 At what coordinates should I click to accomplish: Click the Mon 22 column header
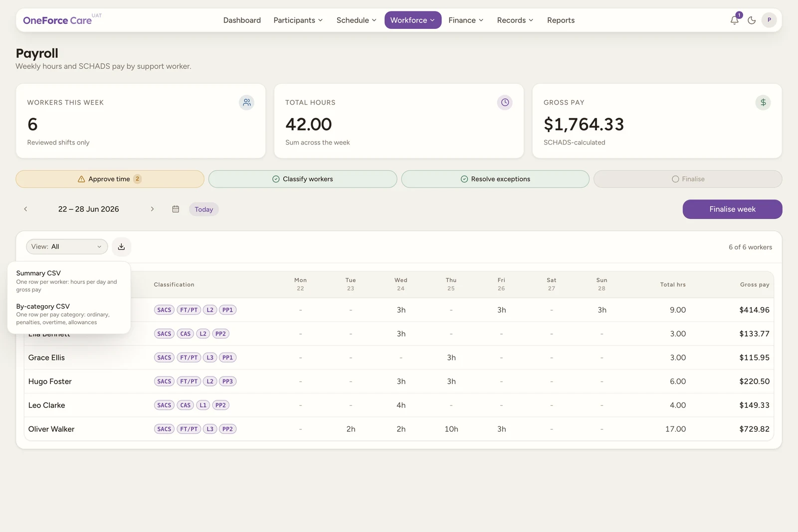pyautogui.click(x=300, y=284)
